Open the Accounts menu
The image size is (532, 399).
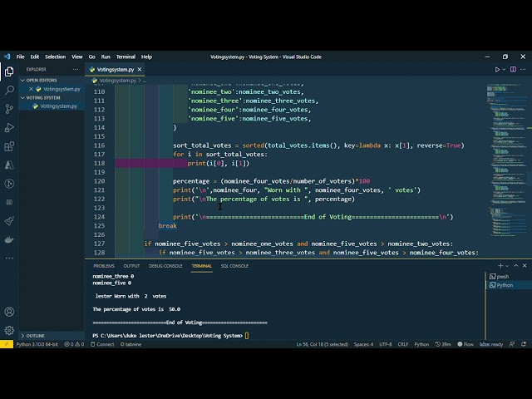tap(9, 312)
